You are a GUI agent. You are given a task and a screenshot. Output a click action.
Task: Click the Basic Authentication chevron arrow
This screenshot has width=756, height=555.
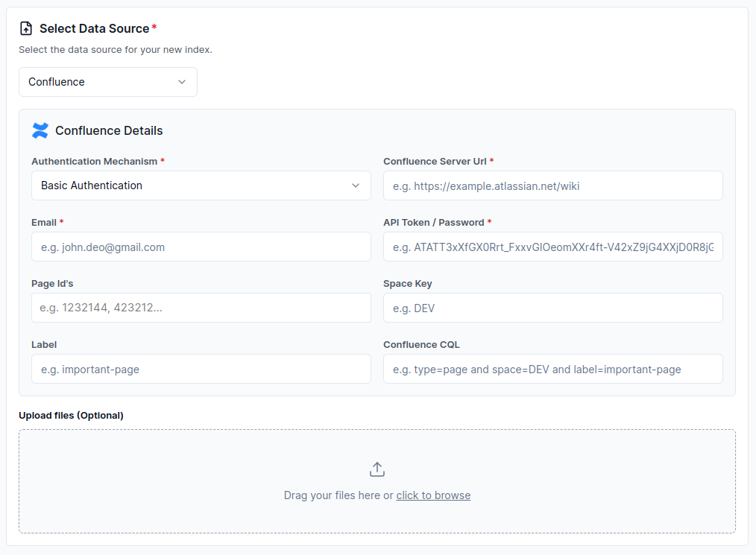click(x=356, y=185)
